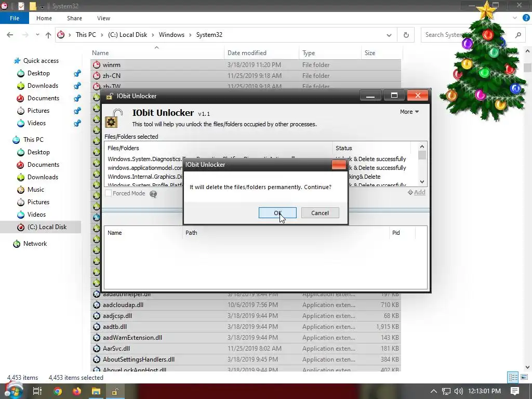Open Documents under Quick access
This screenshot has width=532, height=399.
click(x=43, y=98)
